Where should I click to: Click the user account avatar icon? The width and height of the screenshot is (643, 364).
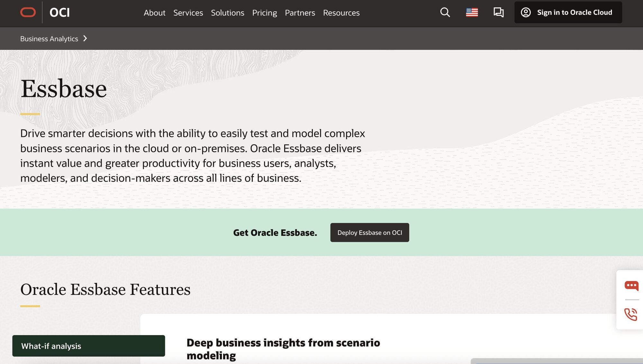click(526, 12)
